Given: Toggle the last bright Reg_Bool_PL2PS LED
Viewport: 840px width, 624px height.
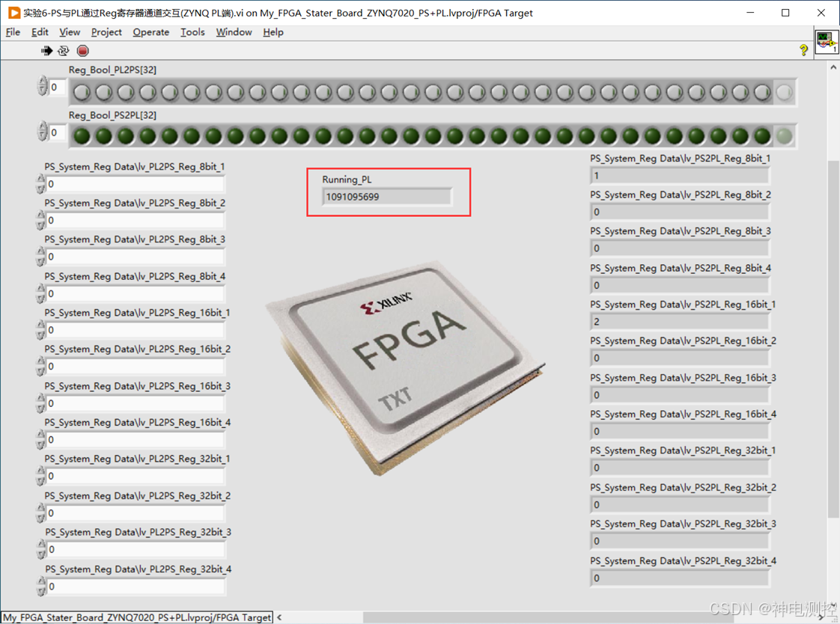Looking at the screenshot, I should tap(762, 93).
